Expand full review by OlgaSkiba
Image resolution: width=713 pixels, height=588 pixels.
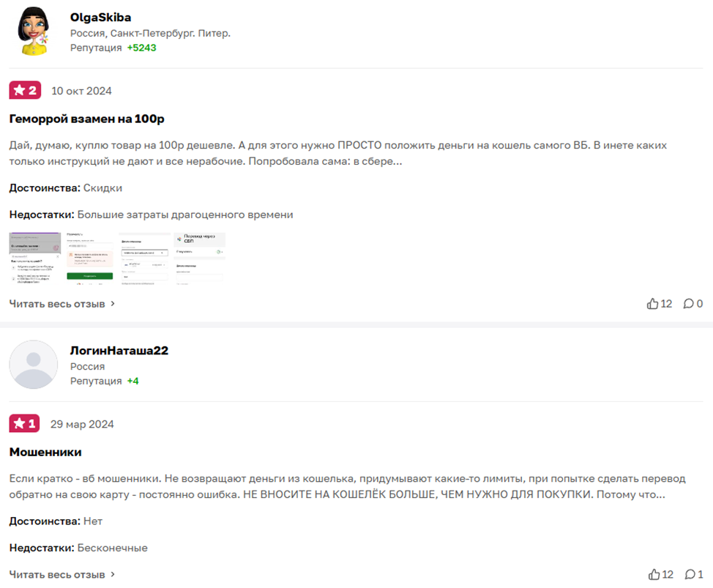click(x=61, y=304)
